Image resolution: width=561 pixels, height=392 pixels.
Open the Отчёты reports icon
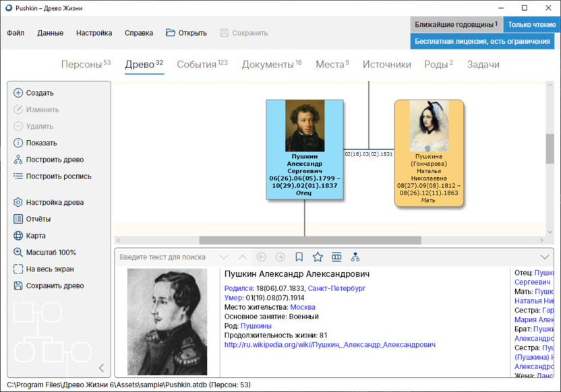coord(18,219)
